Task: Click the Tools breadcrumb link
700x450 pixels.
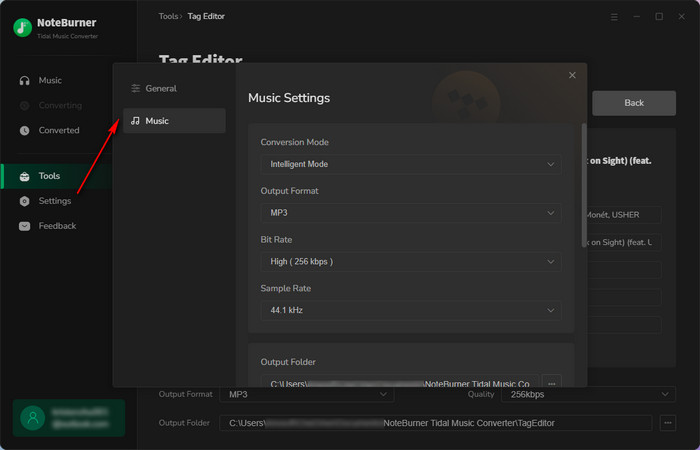Action: pos(168,17)
